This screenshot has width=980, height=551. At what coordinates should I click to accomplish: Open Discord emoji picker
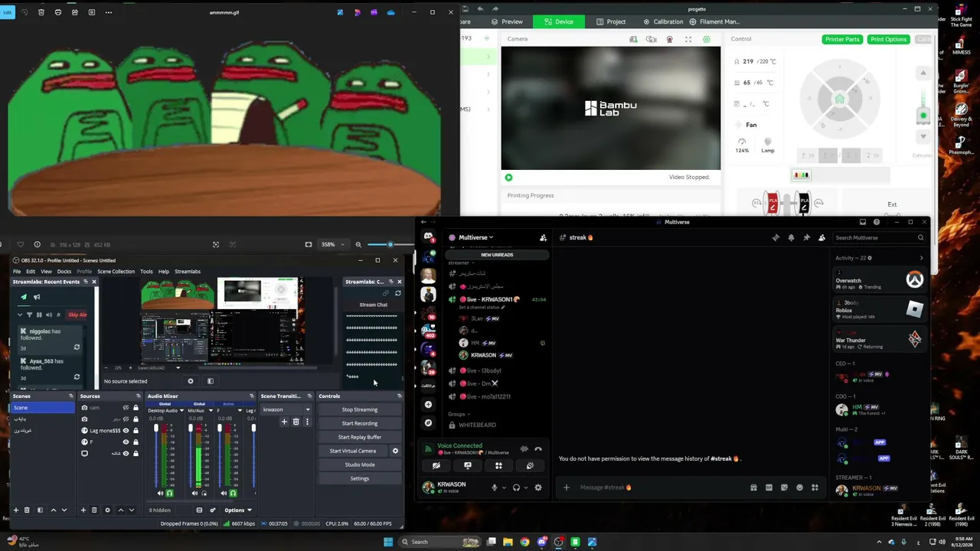click(799, 487)
